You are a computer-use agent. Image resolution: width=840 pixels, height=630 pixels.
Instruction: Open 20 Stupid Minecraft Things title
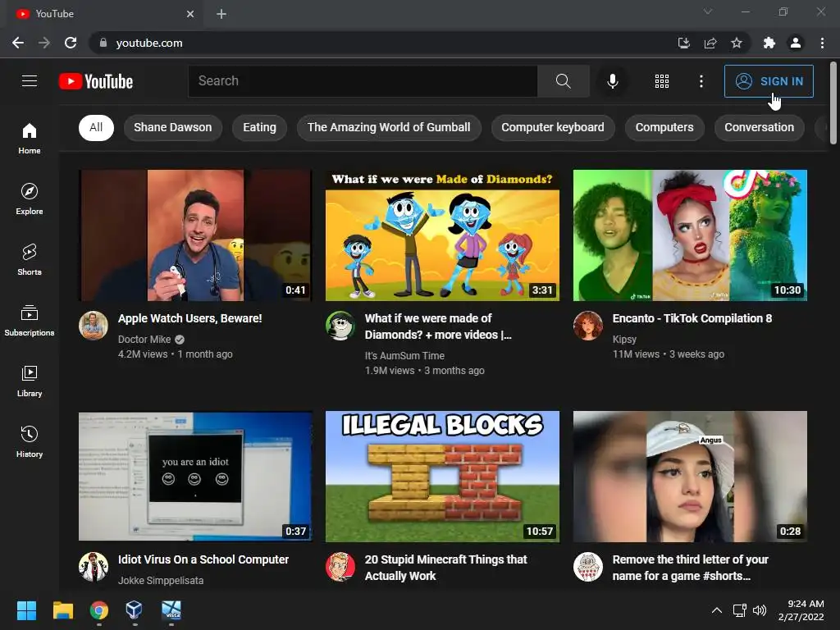445,568
